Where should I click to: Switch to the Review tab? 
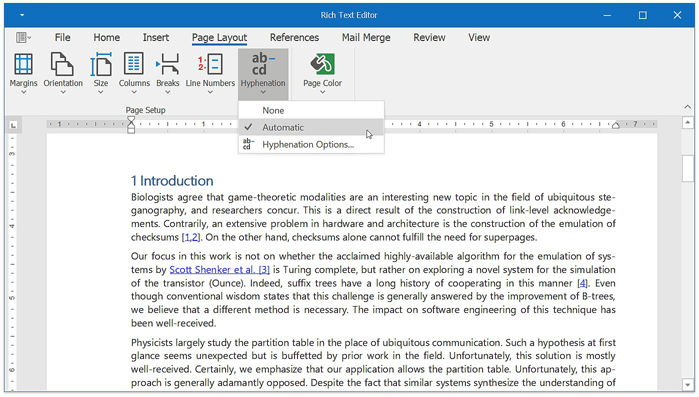(x=429, y=37)
